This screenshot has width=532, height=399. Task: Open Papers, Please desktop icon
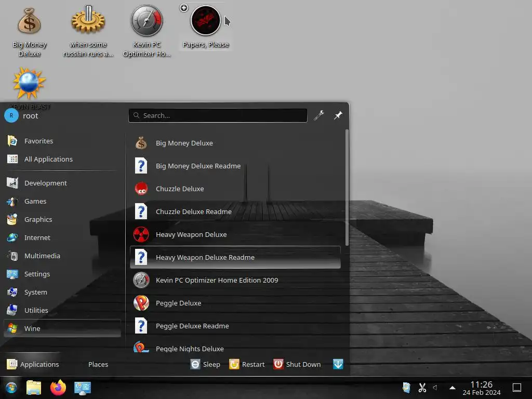(206, 28)
